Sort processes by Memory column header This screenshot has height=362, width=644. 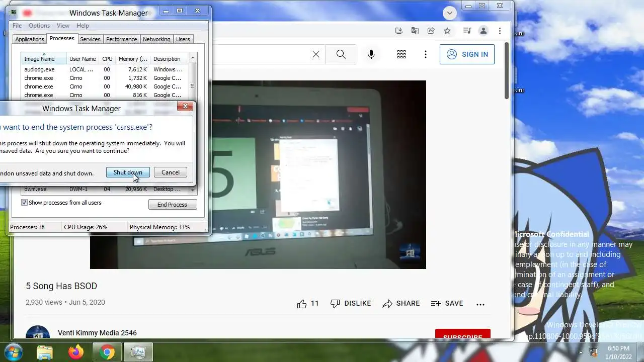point(133,59)
